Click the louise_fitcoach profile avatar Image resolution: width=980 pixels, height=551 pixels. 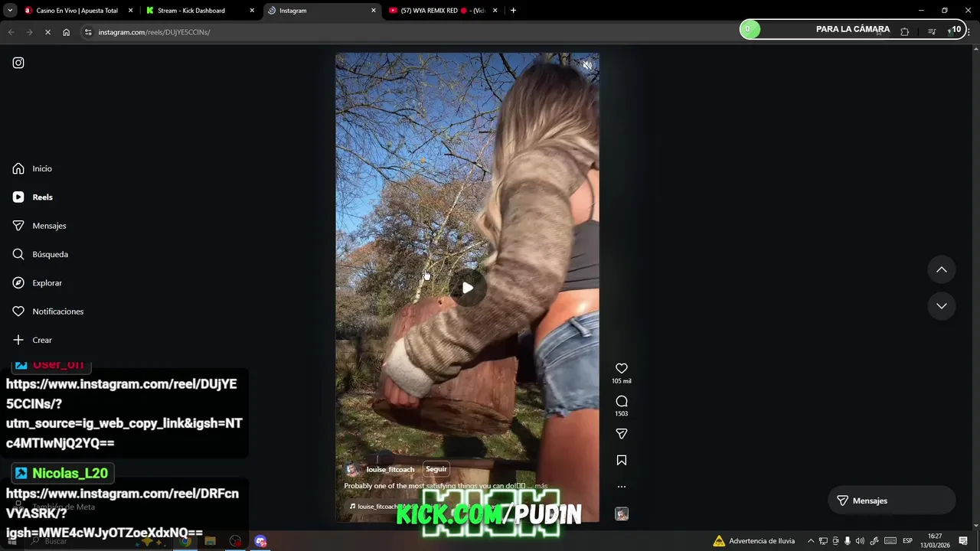[352, 469]
